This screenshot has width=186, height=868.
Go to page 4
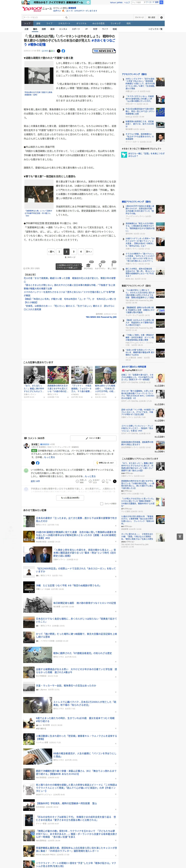pos(81,251)
